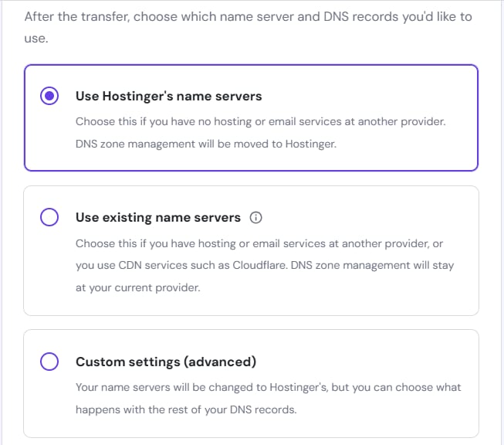
Task: Click the line mentioning Cloudflare CDN services
Action: 265,265
